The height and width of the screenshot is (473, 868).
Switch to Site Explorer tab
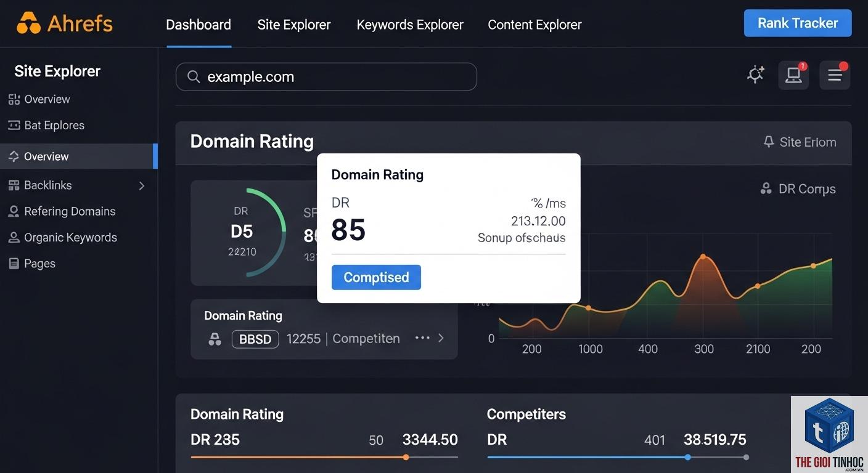tap(294, 25)
